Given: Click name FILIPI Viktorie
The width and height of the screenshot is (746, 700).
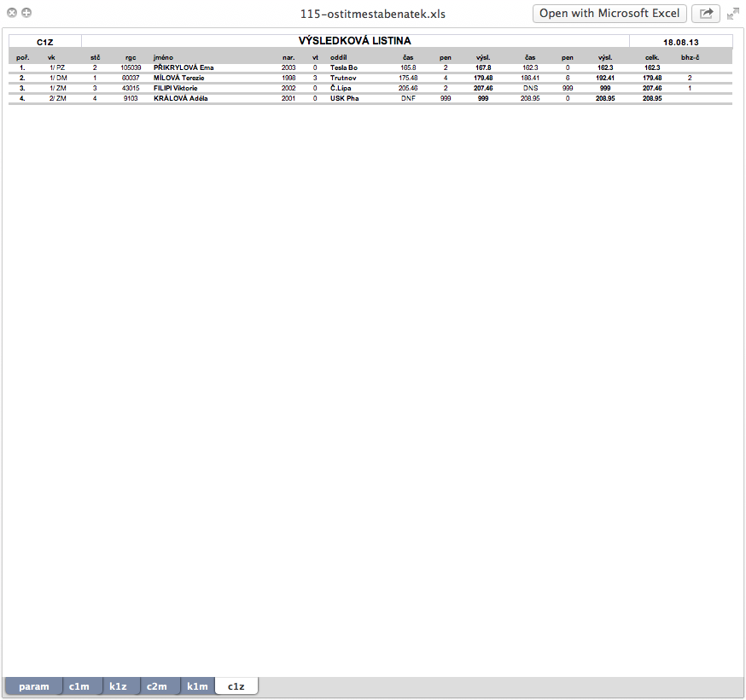Looking at the screenshot, I should (x=176, y=88).
